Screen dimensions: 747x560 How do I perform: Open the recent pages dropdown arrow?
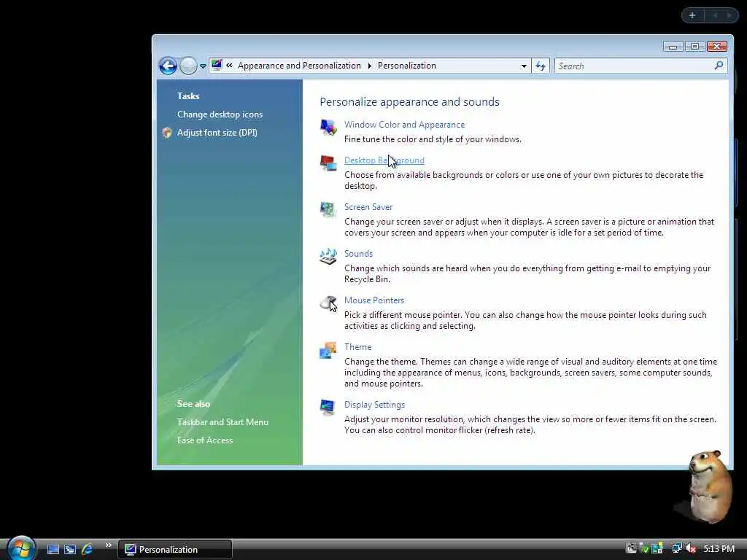[x=203, y=66]
